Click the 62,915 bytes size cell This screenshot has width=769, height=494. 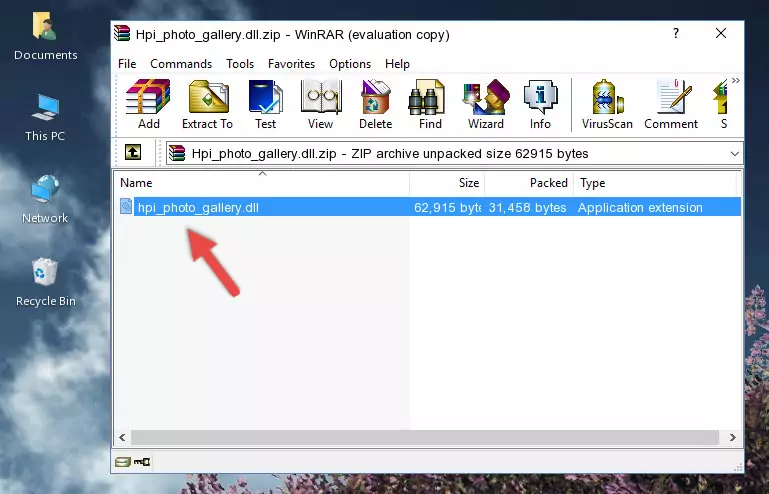447,208
